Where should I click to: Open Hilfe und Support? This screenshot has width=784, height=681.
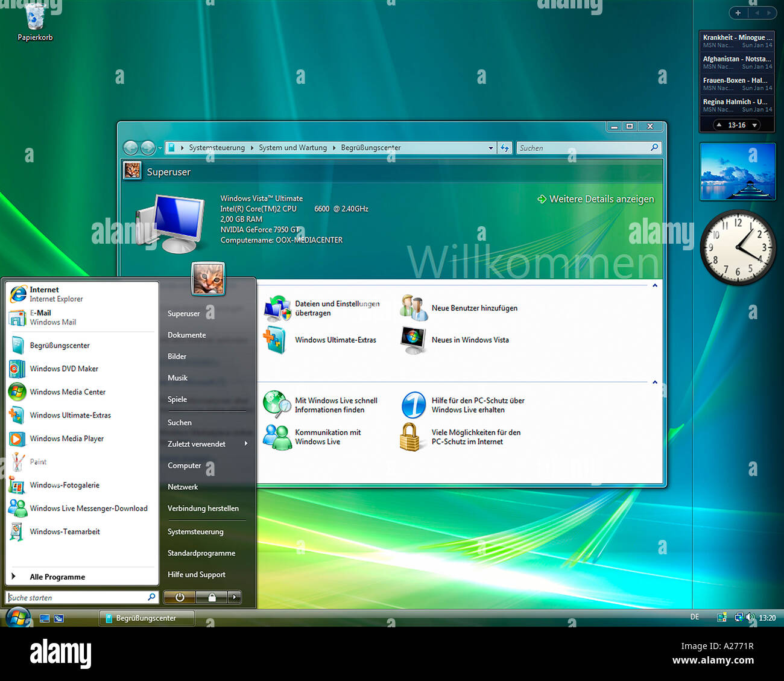197,574
